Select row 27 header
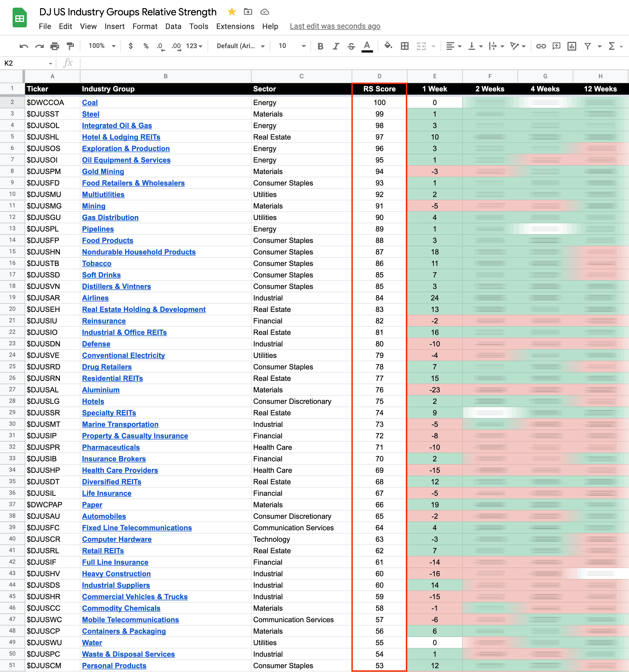 coord(12,389)
